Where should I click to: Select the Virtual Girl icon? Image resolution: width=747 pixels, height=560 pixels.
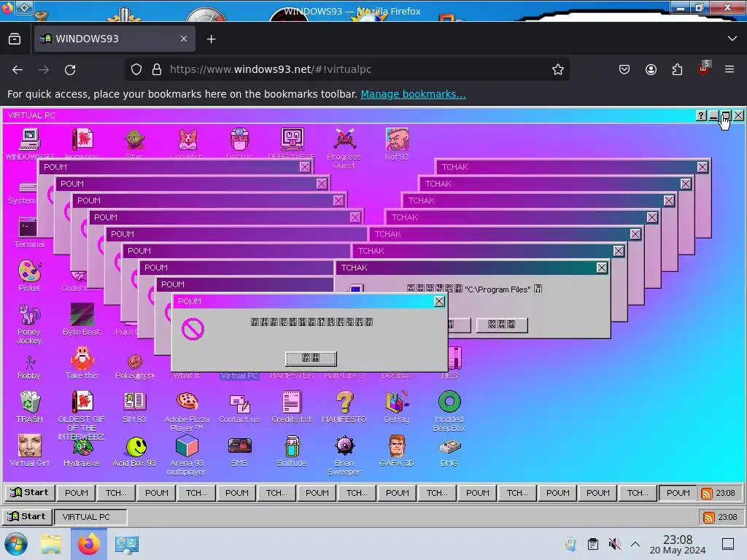pyautogui.click(x=29, y=451)
